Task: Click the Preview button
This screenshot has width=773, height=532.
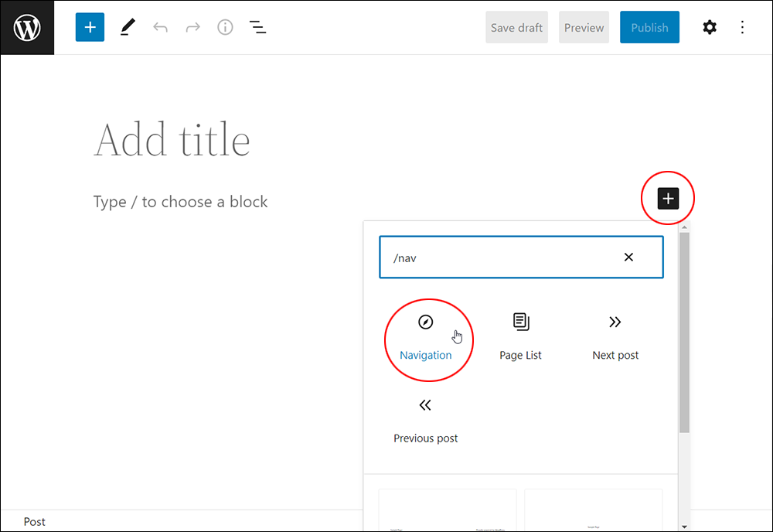Action: (x=584, y=28)
